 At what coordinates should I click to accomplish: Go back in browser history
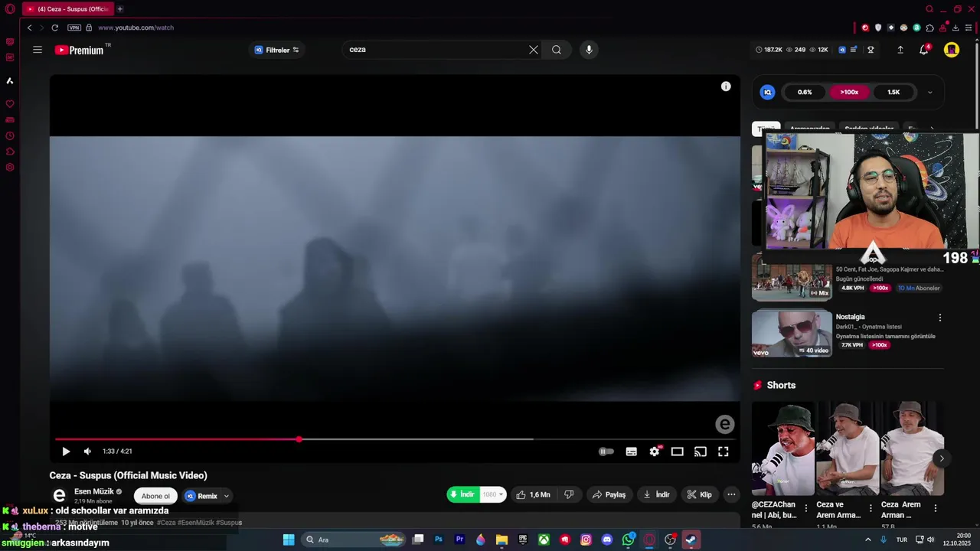coord(29,28)
